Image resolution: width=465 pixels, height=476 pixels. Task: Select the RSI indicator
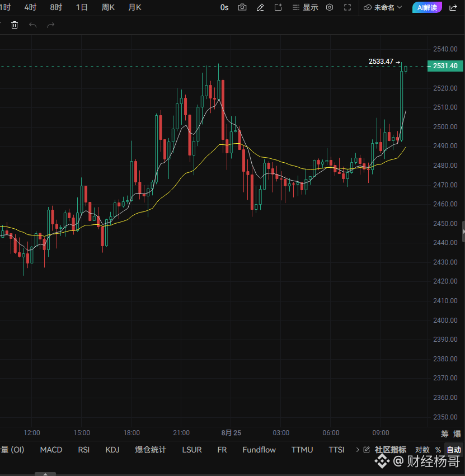click(x=84, y=450)
